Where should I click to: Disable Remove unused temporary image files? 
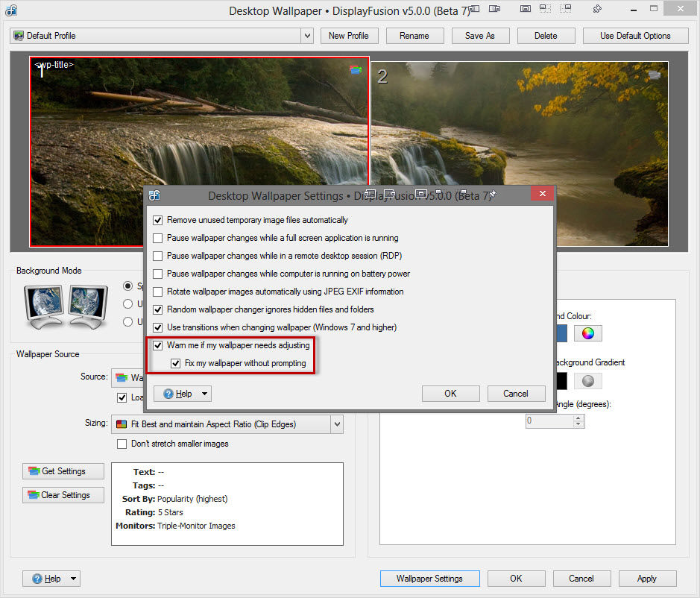pyautogui.click(x=157, y=220)
